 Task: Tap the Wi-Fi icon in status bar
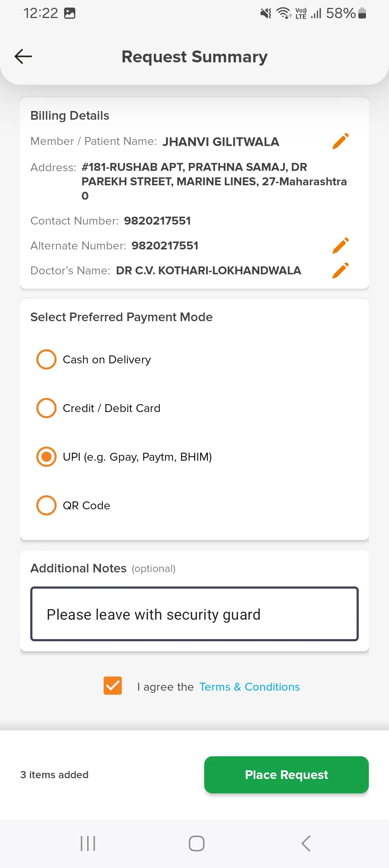[284, 13]
